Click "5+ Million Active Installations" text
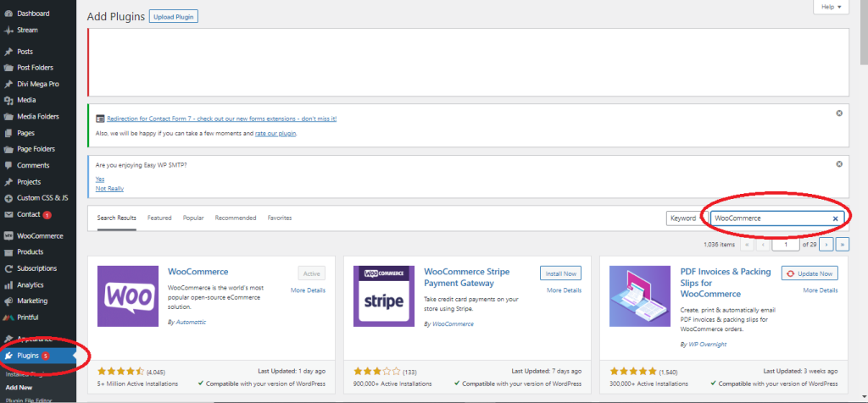Screen dimensions: 868x403 (x=138, y=384)
